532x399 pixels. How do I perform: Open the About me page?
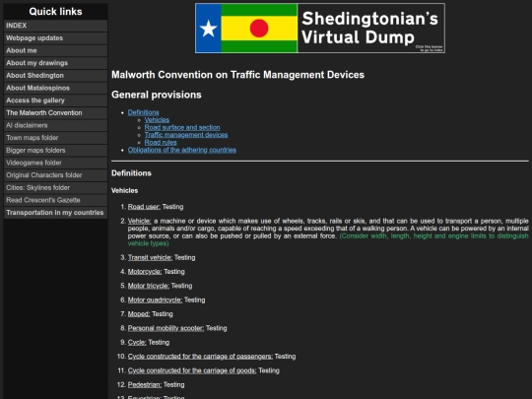click(55, 50)
